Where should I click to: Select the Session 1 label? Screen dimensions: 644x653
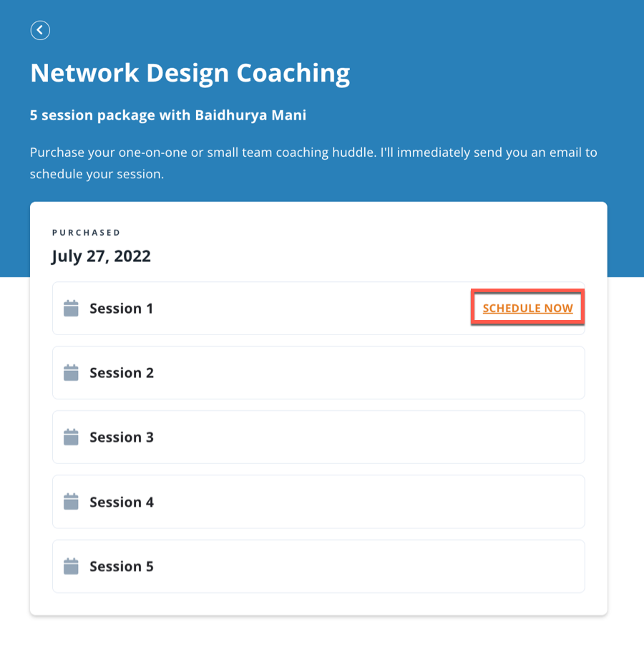point(121,309)
